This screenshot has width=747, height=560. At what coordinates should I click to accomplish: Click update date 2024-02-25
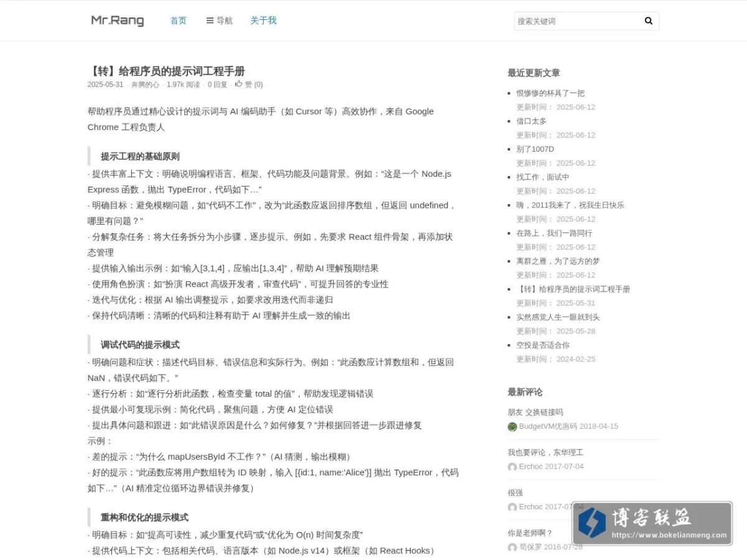[x=576, y=359]
